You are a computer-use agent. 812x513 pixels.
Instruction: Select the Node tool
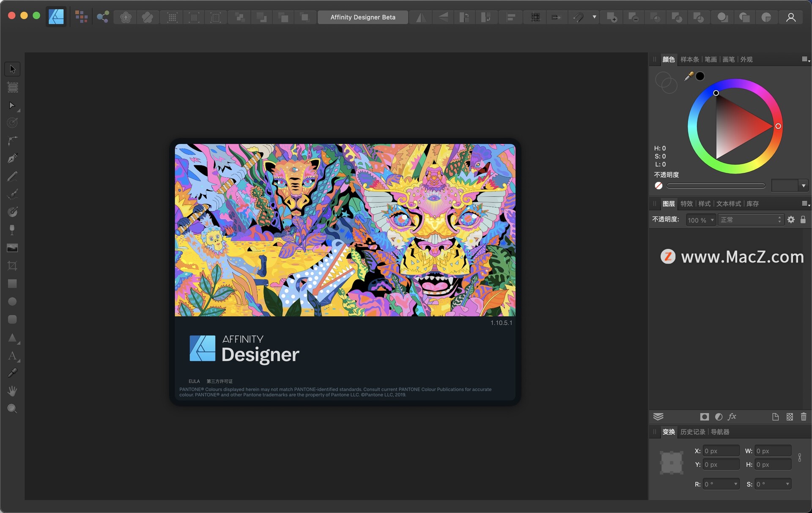(x=12, y=105)
